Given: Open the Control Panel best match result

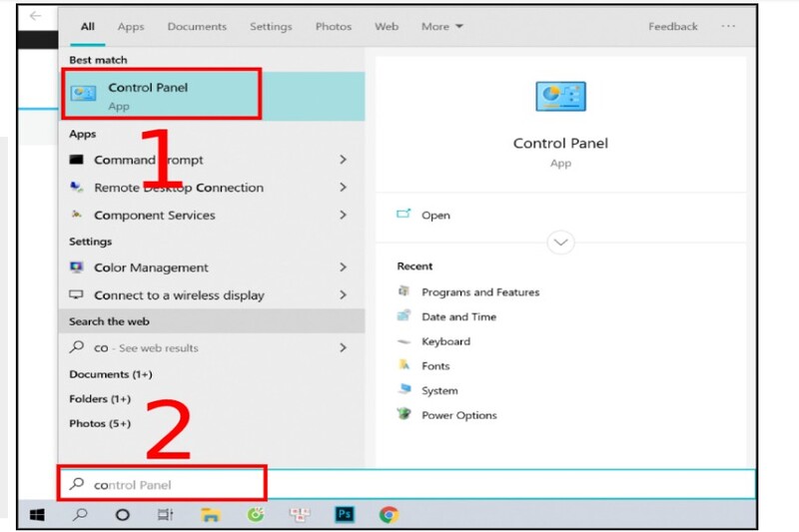Looking at the screenshot, I should coord(213,96).
